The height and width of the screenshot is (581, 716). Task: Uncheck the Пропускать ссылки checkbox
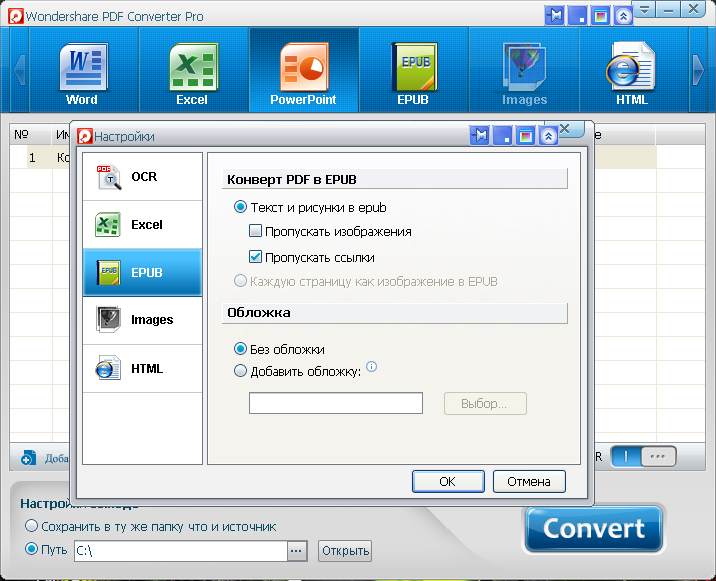point(256,257)
